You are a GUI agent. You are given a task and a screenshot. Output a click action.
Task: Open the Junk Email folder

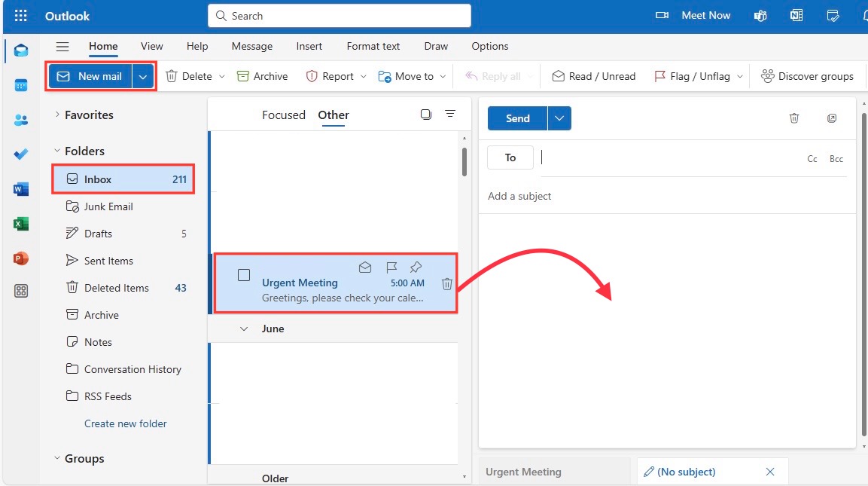pyautogui.click(x=123, y=206)
